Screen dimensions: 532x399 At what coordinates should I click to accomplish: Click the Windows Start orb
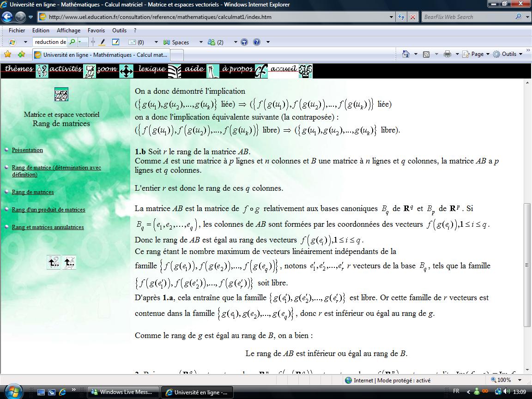pos(13,392)
